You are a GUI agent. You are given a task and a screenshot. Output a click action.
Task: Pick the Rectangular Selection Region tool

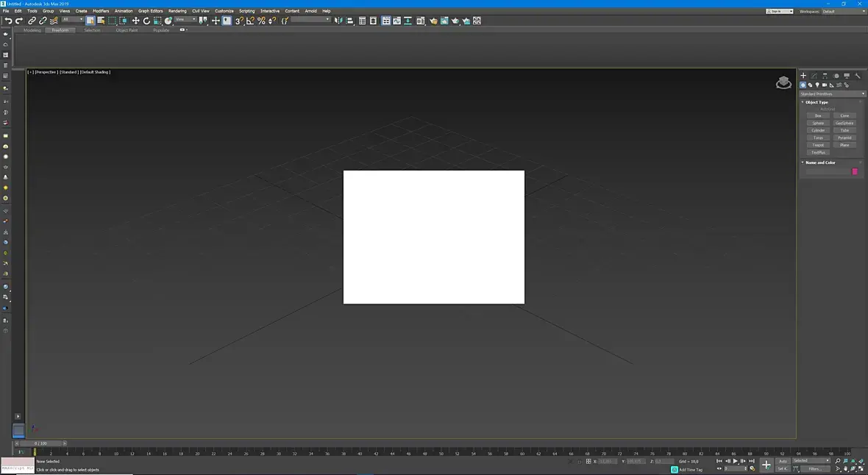click(112, 21)
